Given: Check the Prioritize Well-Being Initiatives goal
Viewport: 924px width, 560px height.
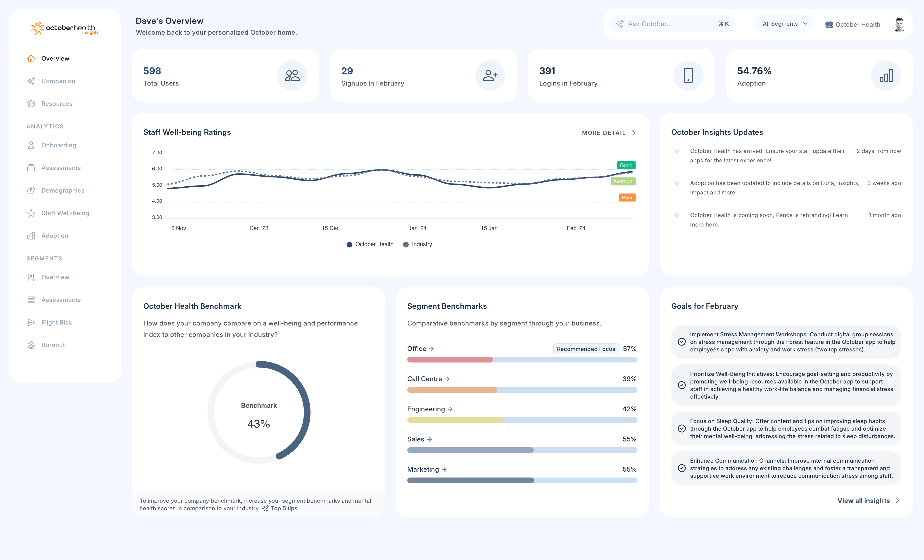Looking at the screenshot, I should point(682,385).
